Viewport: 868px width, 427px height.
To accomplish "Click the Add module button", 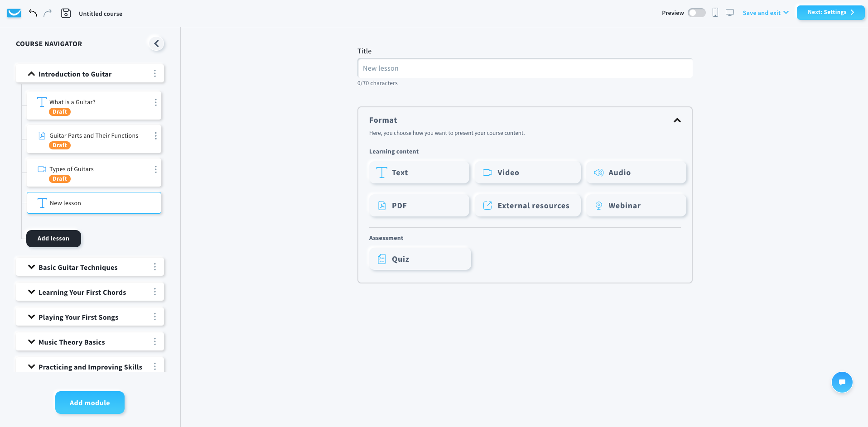I will (90, 403).
